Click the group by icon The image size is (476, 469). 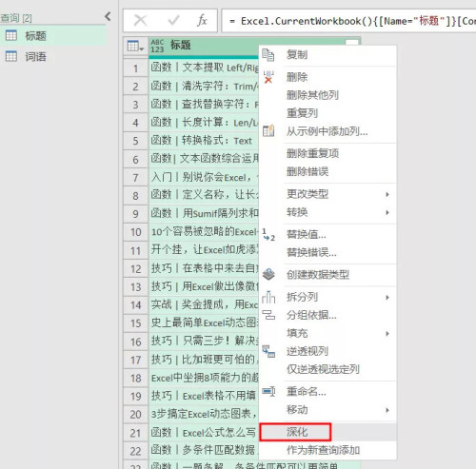tap(268, 315)
